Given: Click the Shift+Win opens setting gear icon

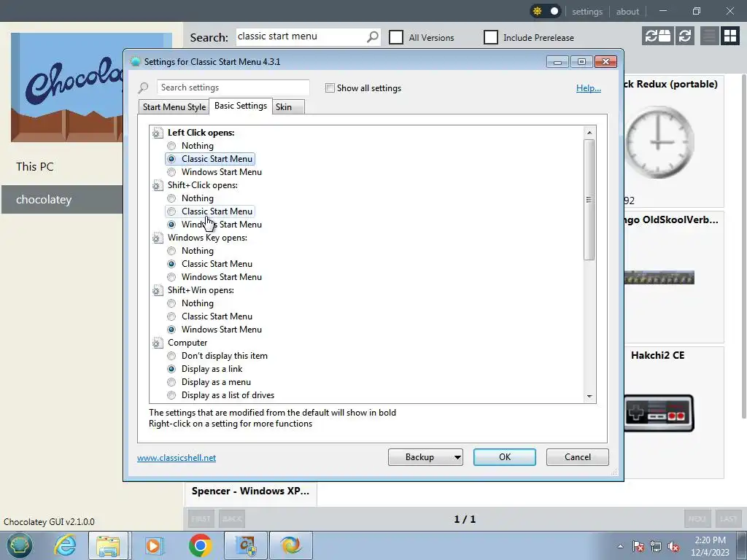Looking at the screenshot, I should pos(158,290).
